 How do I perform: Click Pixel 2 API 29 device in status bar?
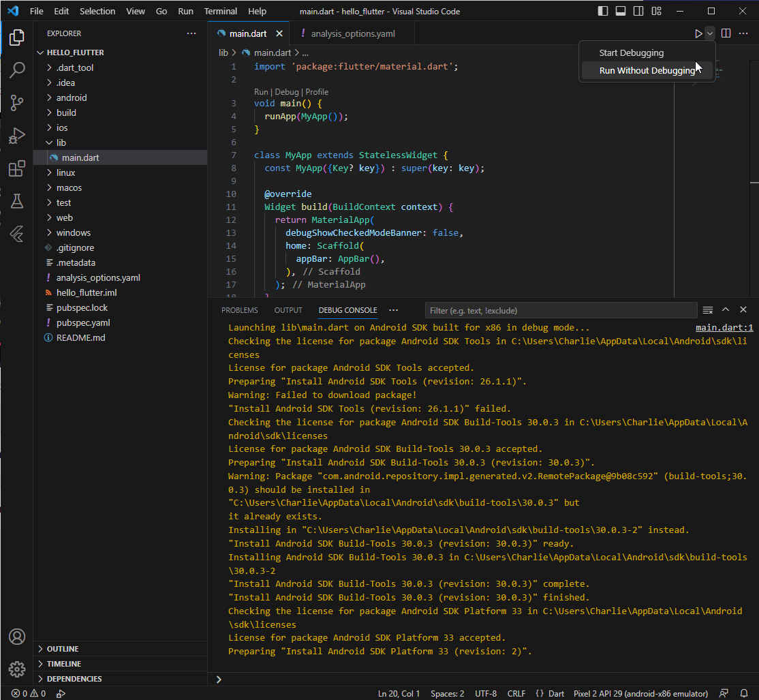pyautogui.click(x=640, y=694)
